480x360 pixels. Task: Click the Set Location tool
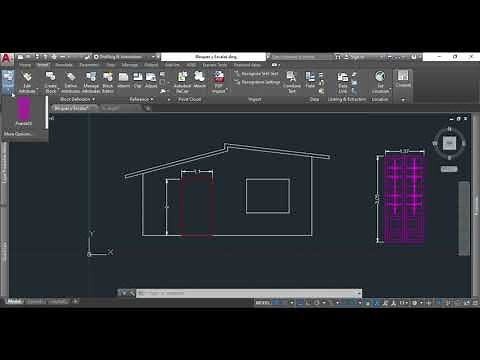click(x=380, y=82)
